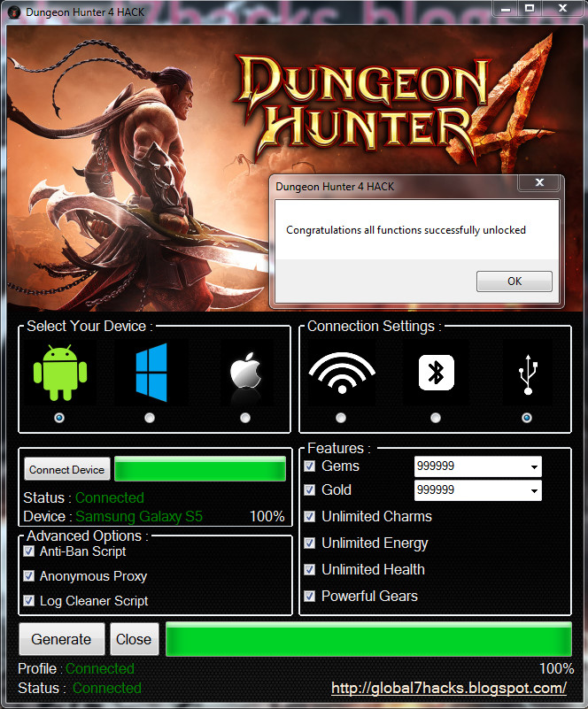The height and width of the screenshot is (709, 588).
Task: Click the Windows logo device icon
Action: pos(151,373)
